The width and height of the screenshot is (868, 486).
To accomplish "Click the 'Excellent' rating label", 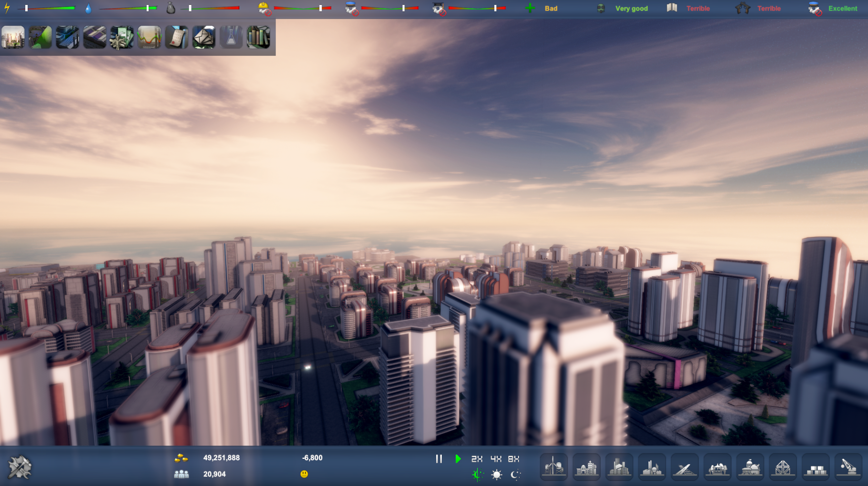I will 843,9.
